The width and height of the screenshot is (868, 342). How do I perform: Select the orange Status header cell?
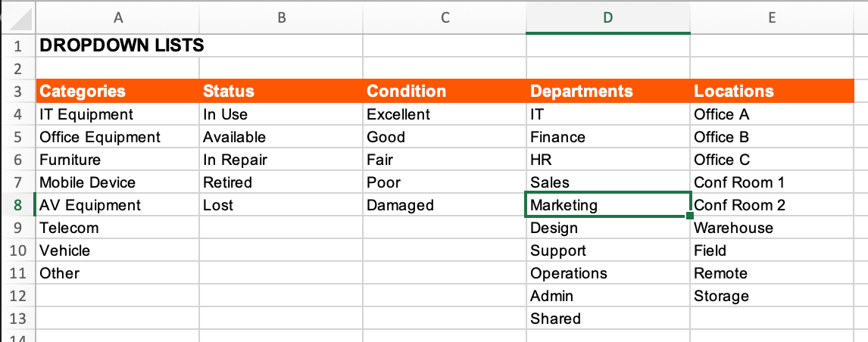click(x=281, y=92)
